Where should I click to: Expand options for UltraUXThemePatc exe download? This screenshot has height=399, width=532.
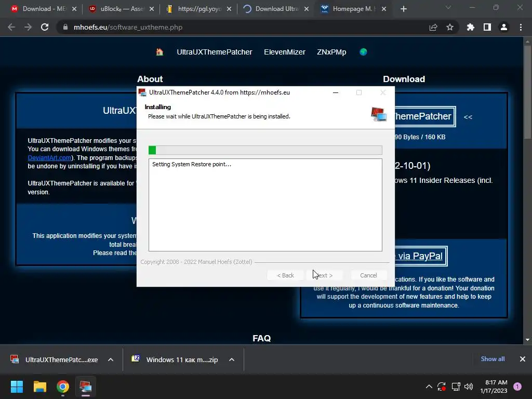click(x=111, y=360)
